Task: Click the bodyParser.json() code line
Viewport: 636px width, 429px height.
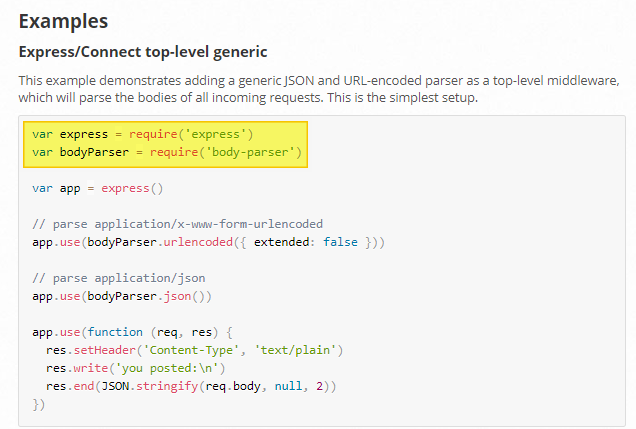Action: coord(122,296)
